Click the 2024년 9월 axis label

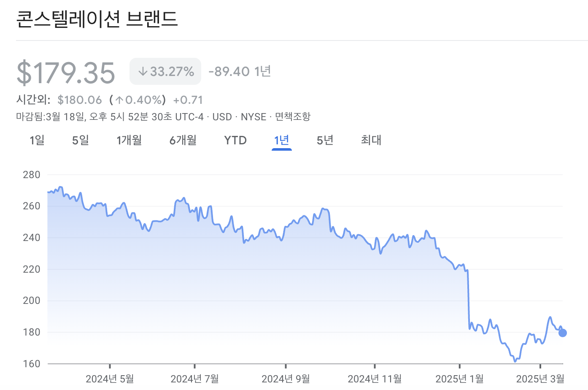click(285, 379)
